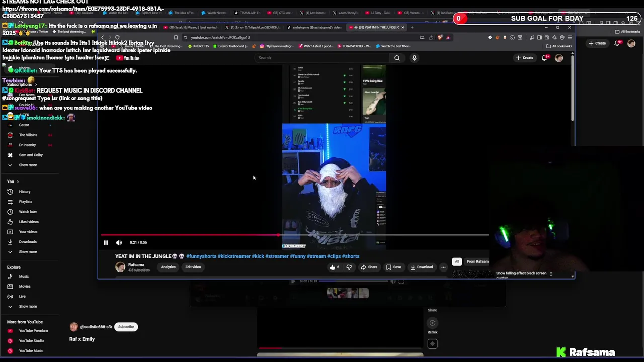Open a new browser tab
The width and height of the screenshot is (644, 362).
click(412, 27)
